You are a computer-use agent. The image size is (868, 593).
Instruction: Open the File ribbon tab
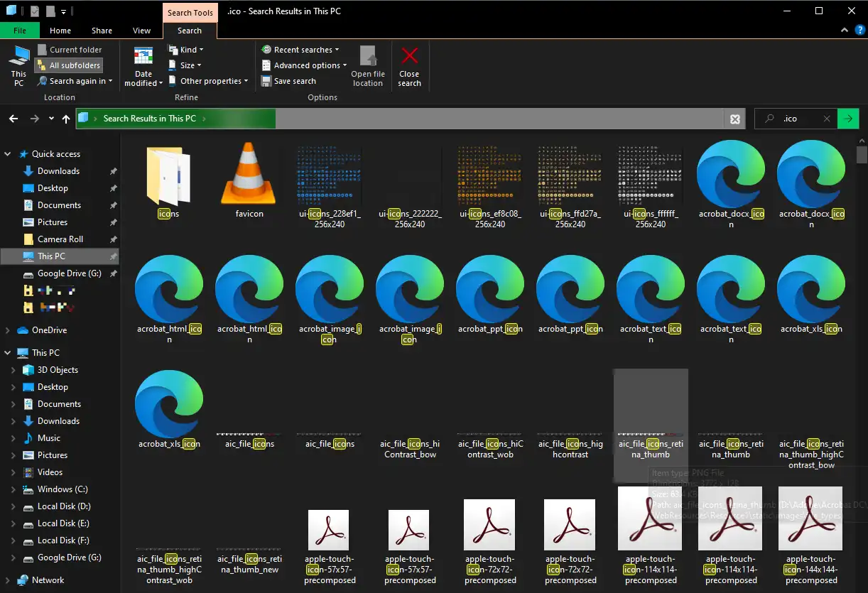20,31
